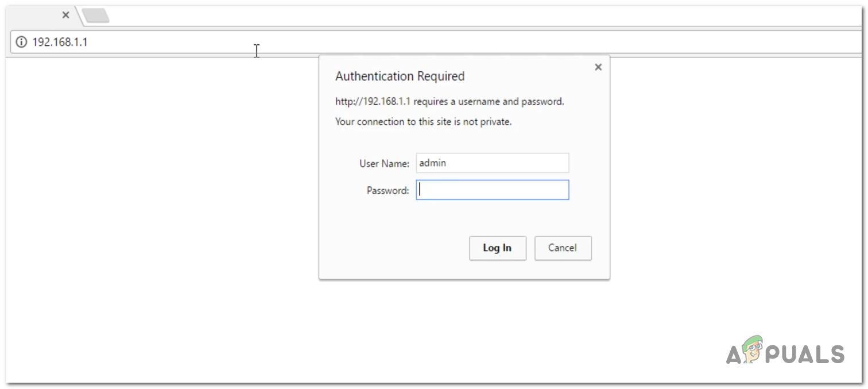The image size is (868, 389).
Task: Click the Cancel button
Action: (x=563, y=248)
